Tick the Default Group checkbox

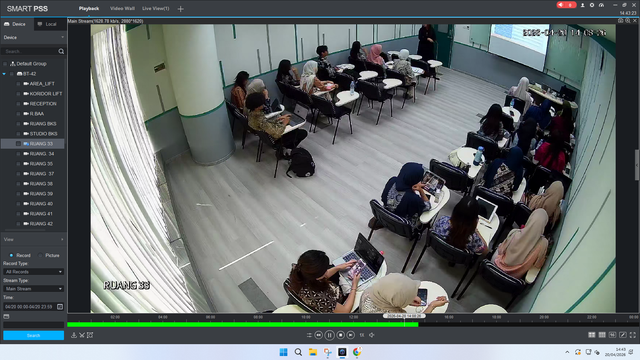5,64
